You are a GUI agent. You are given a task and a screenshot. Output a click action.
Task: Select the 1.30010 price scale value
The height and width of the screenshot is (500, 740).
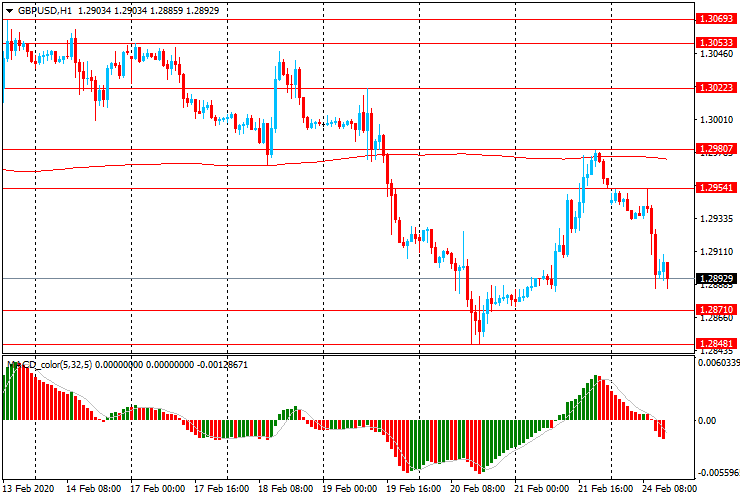tap(716, 120)
